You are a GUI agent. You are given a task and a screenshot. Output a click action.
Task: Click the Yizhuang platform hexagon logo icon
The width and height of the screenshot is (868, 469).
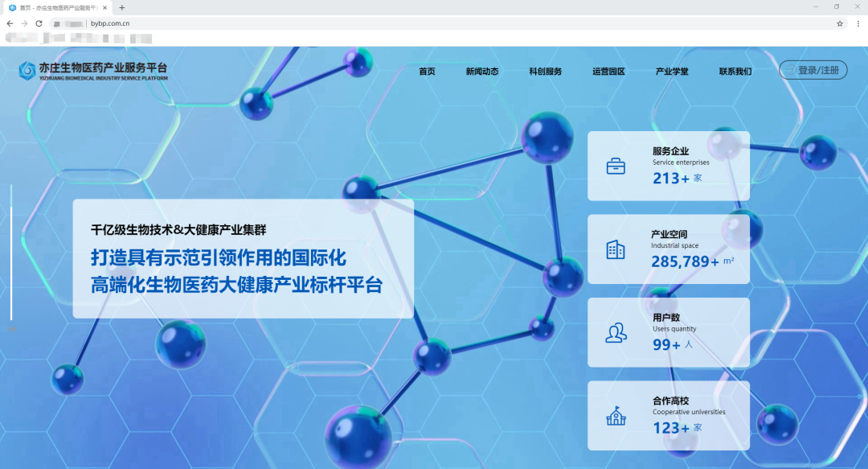(x=27, y=71)
